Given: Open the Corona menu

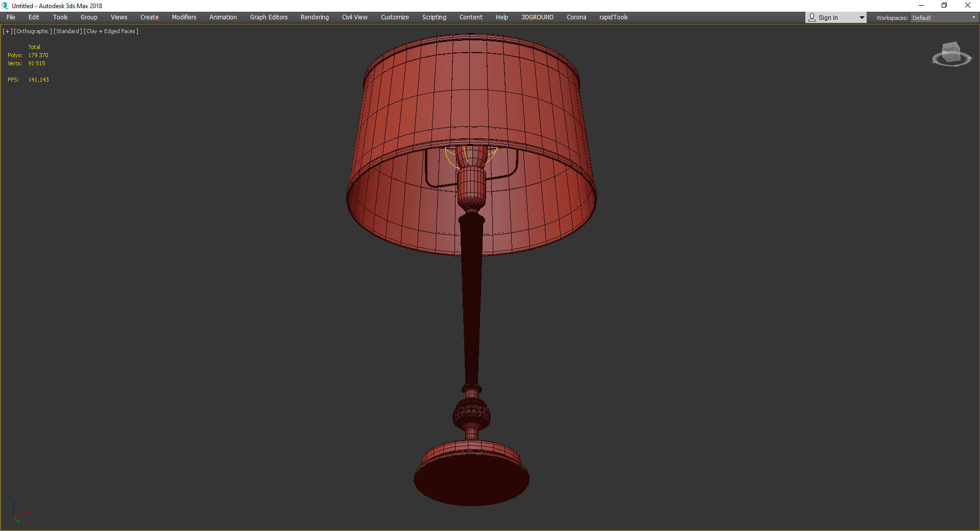Looking at the screenshot, I should [x=576, y=17].
